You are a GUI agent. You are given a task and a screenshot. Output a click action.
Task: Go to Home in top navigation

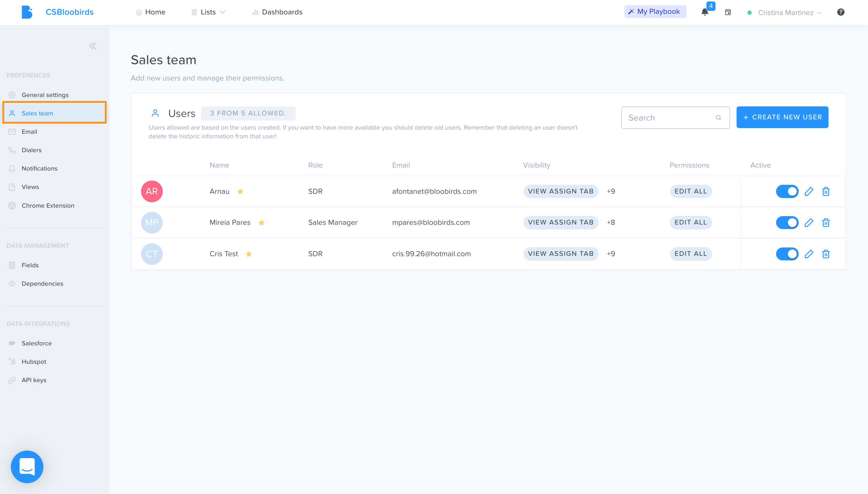151,12
